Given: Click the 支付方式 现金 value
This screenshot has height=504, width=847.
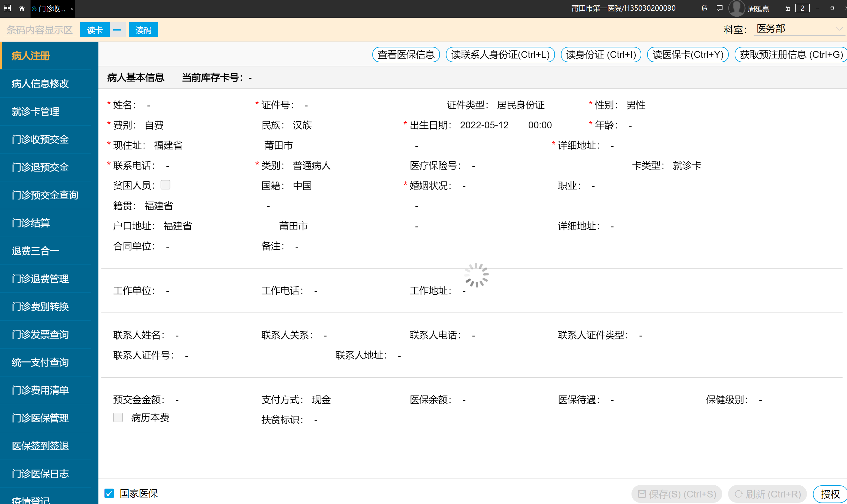Looking at the screenshot, I should (x=321, y=400).
